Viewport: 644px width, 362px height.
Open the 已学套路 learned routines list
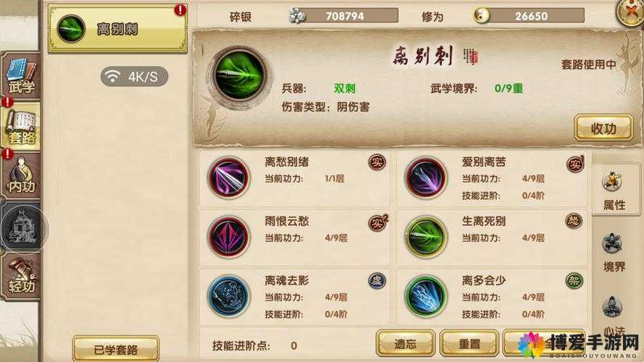pyautogui.click(x=116, y=349)
